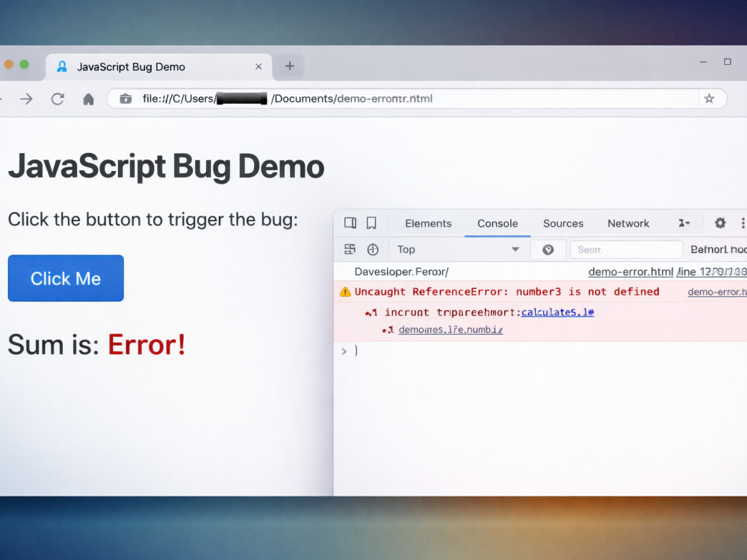The height and width of the screenshot is (560, 747).
Task: Switch to the Console tab in DevTools
Action: coord(498,223)
